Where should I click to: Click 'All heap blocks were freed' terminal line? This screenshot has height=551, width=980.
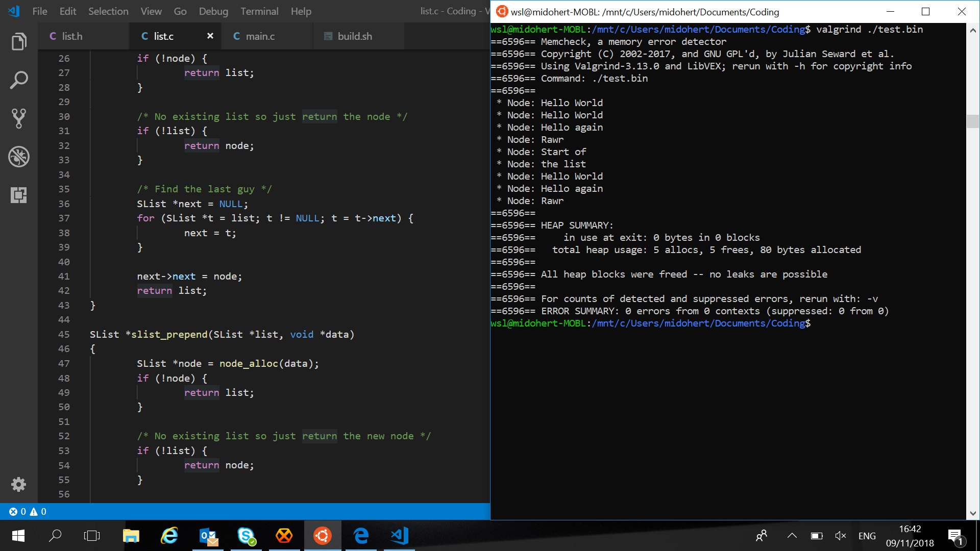tap(659, 274)
